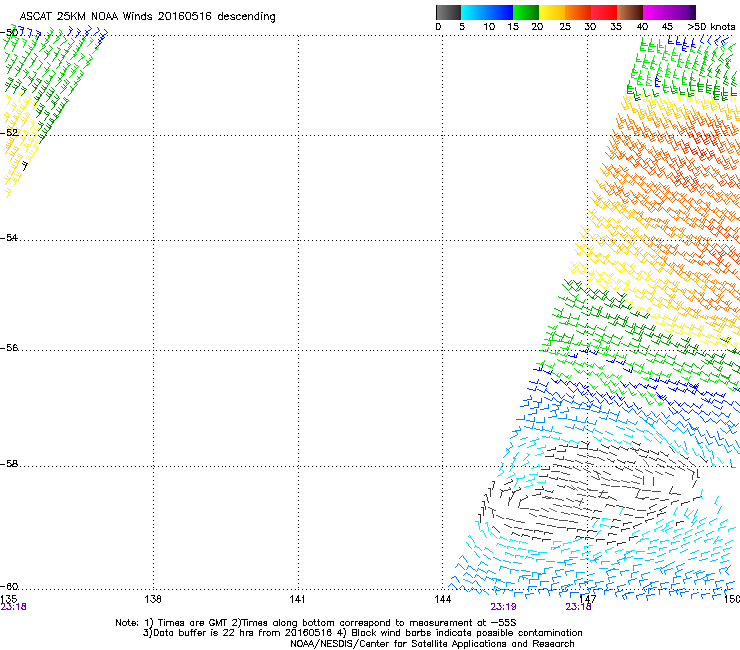Click the 'NOAA/NESDIS/Center for Satellite Applications and Research' credit
The width and height of the screenshot is (740, 650).
click(432, 644)
